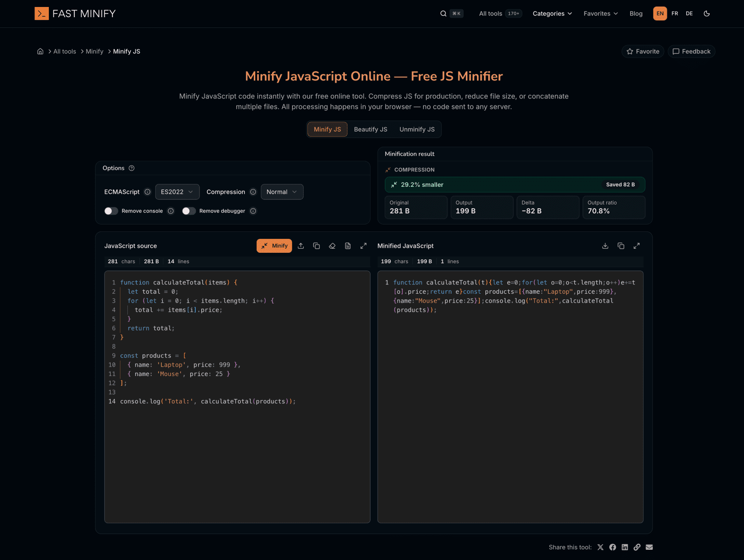This screenshot has height=560, width=744.
Task: Click the home breadcrumb icon
Action: pyautogui.click(x=40, y=52)
